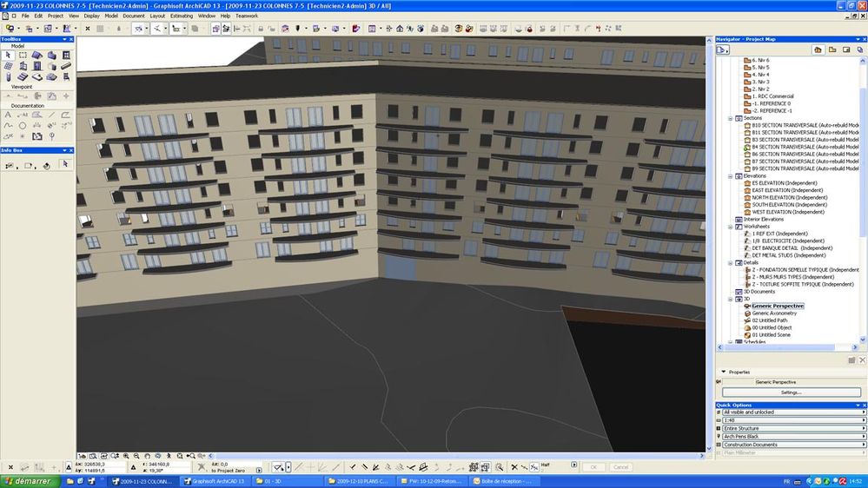Click zoom out magnifier below 3D view
Viewport: 868px width, 488px height.
[x=136, y=456]
